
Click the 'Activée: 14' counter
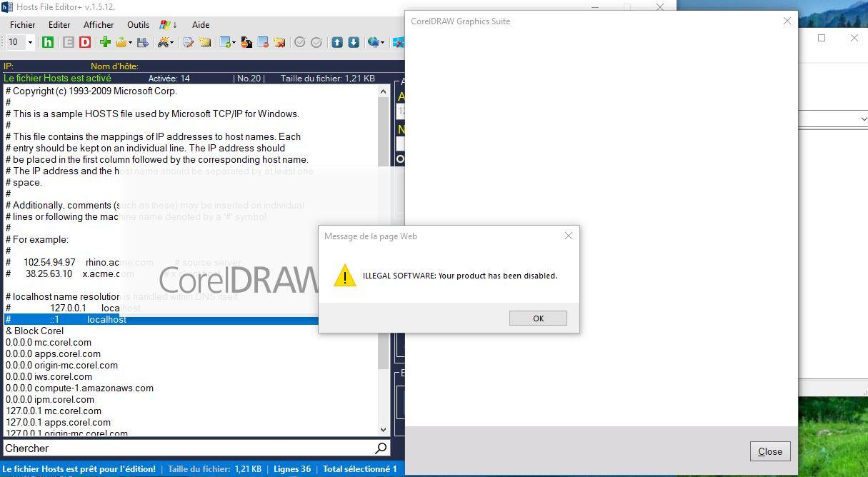pos(169,79)
